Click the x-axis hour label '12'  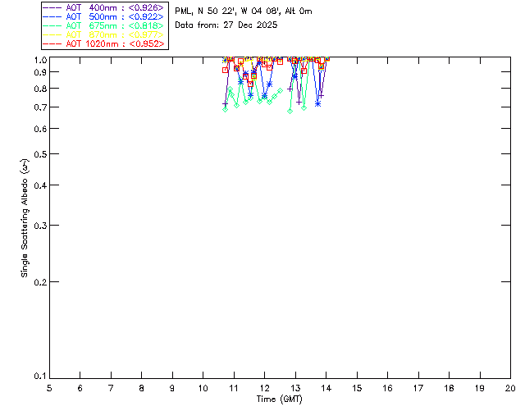(264, 388)
